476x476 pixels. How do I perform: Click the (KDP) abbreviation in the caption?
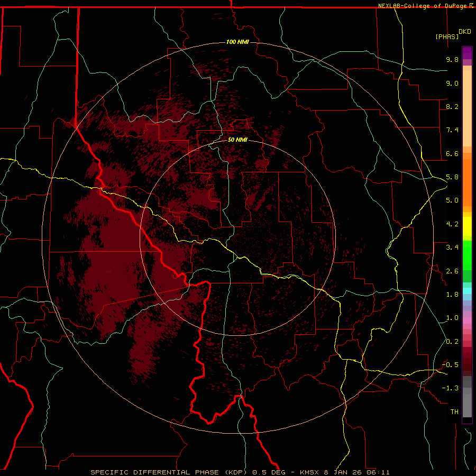point(237,472)
